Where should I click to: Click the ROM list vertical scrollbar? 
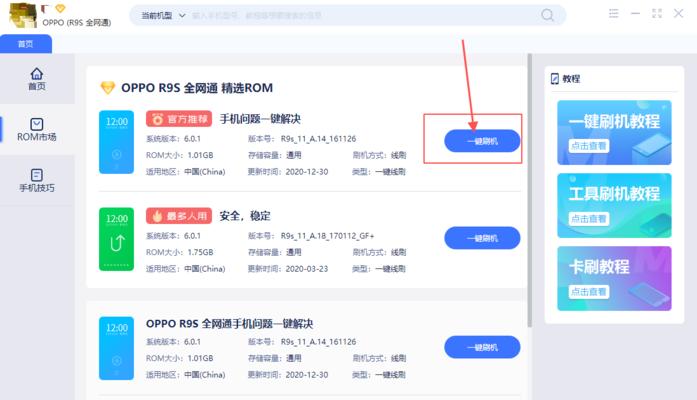click(529, 191)
